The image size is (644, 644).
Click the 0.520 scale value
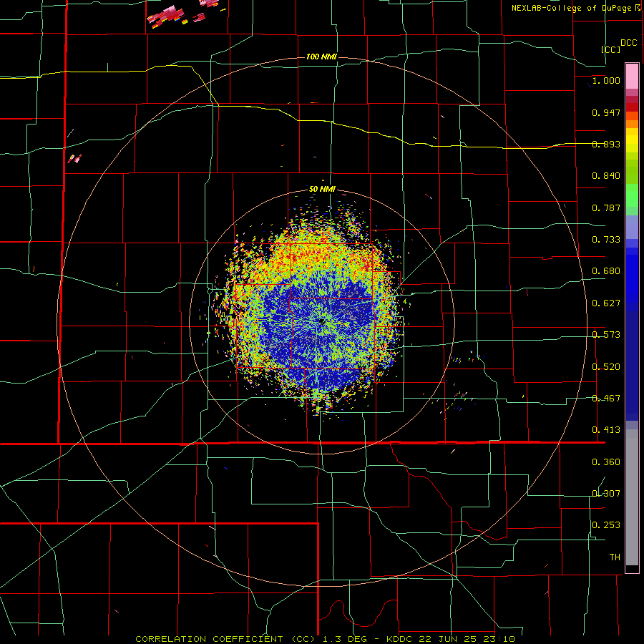pyautogui.click(x=606, y=367)
